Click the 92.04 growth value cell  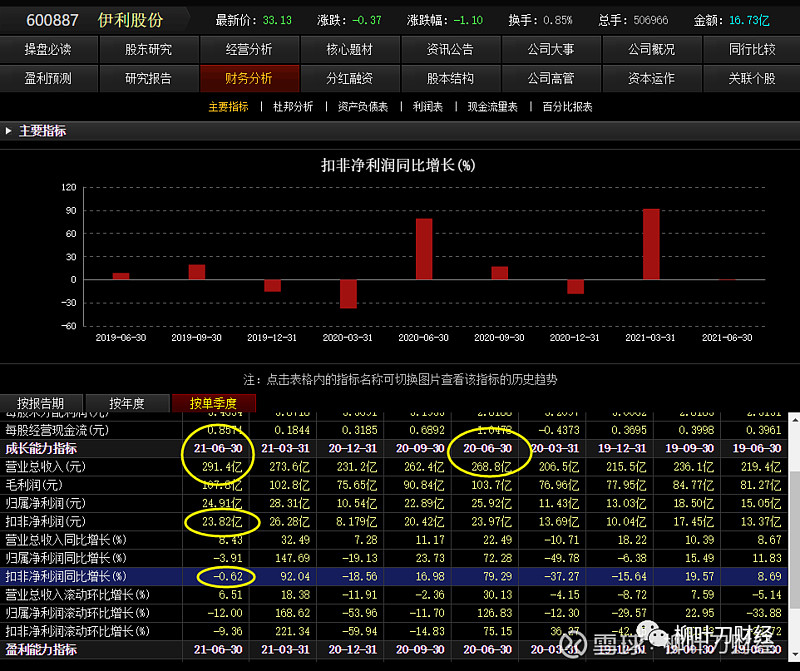(295, 577)
